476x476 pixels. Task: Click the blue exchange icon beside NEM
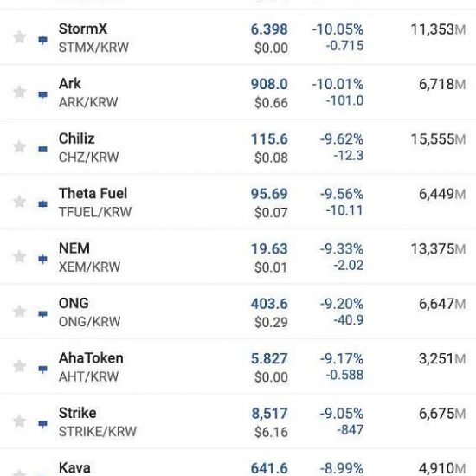tap(42, 259)
